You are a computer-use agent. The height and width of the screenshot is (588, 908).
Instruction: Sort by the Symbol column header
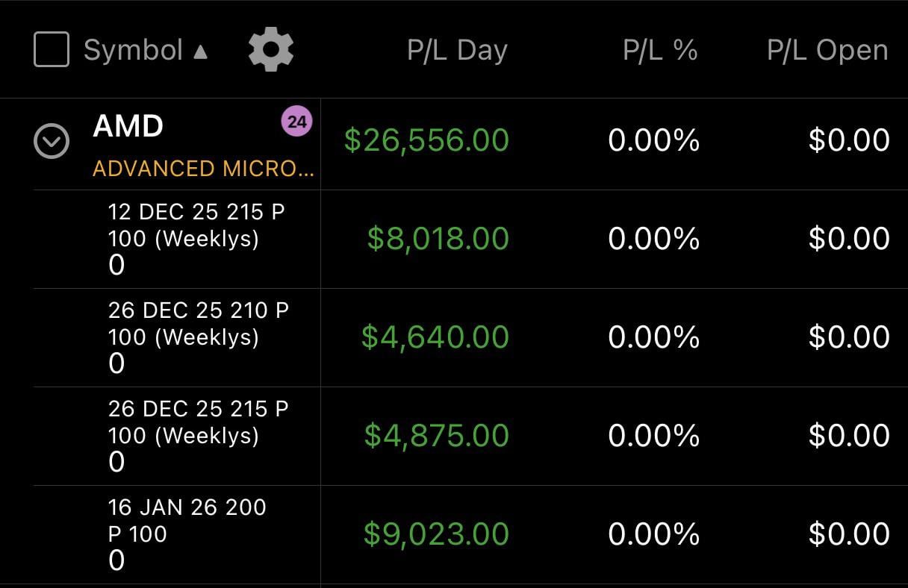click(x=133, y=50)
